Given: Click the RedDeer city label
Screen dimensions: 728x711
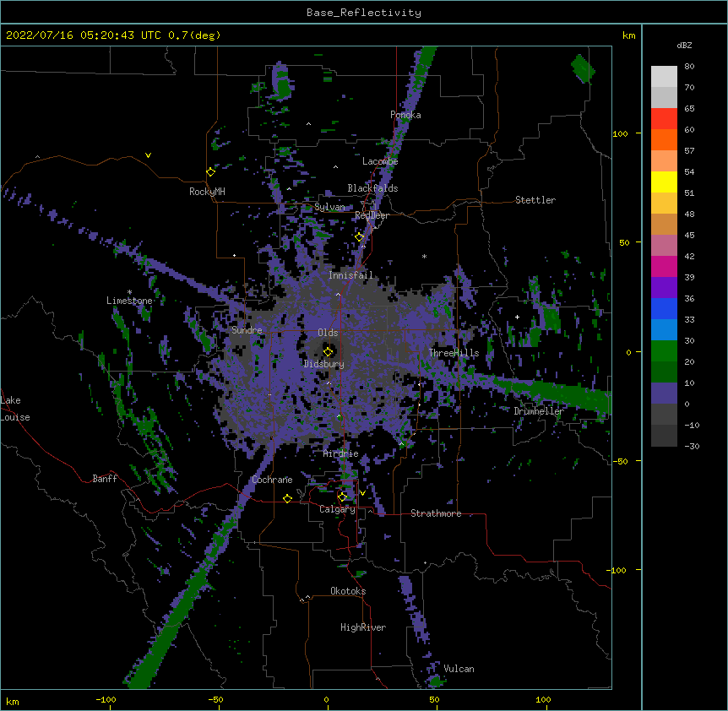Looking at the screenshot, I should pyautogui.click(x=372, y=215).
